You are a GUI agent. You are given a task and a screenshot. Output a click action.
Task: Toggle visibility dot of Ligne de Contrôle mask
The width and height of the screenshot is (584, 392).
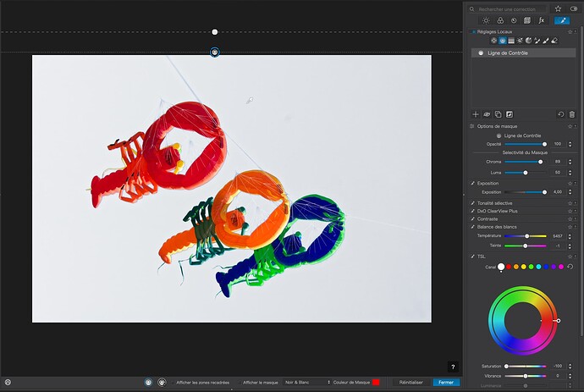[x=481, y=52]
